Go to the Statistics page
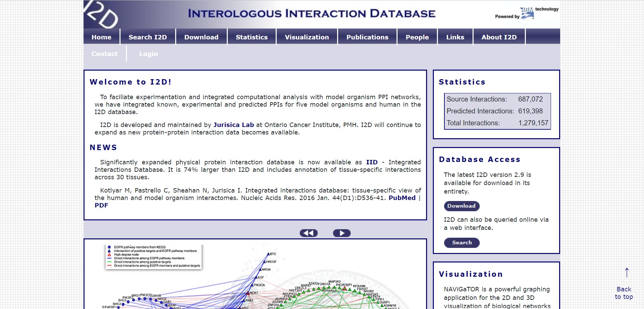Viewport: 644px width, 309px height. coord(252,37)
